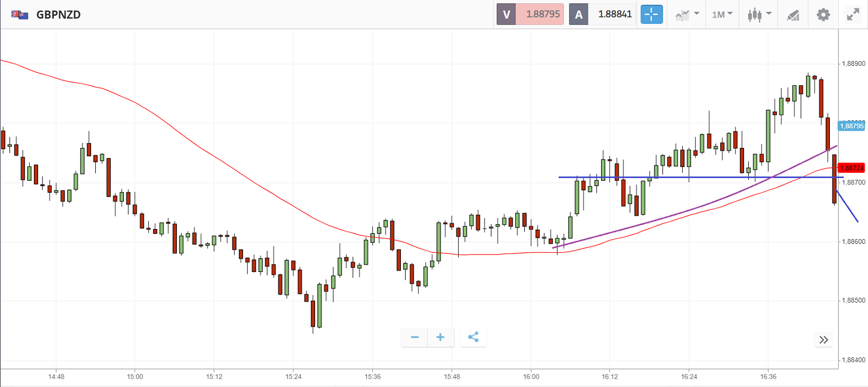Open chart settings gear
Image resolution: width=868 pixels, height=387 pixels.
(823, 14)
